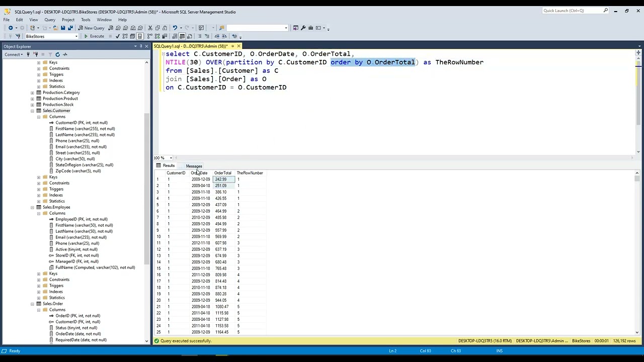Switch output to Results to Grid
Viewport: 644px width, 362px height.
tap(182, 36)
